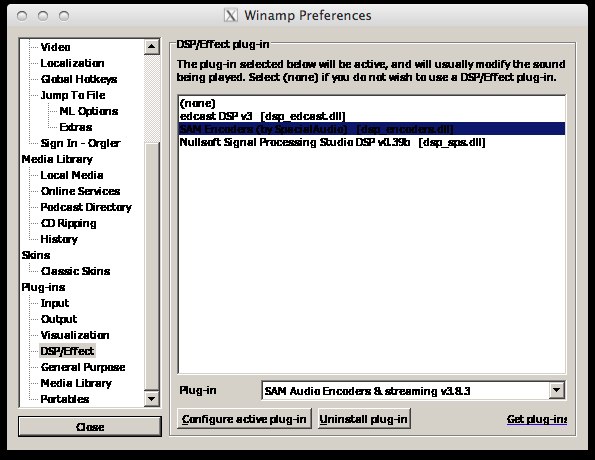Open Podcast Directory settings
Image resolution: width=595 pixels, height=460 pixels.
click(x=86, y=207)
